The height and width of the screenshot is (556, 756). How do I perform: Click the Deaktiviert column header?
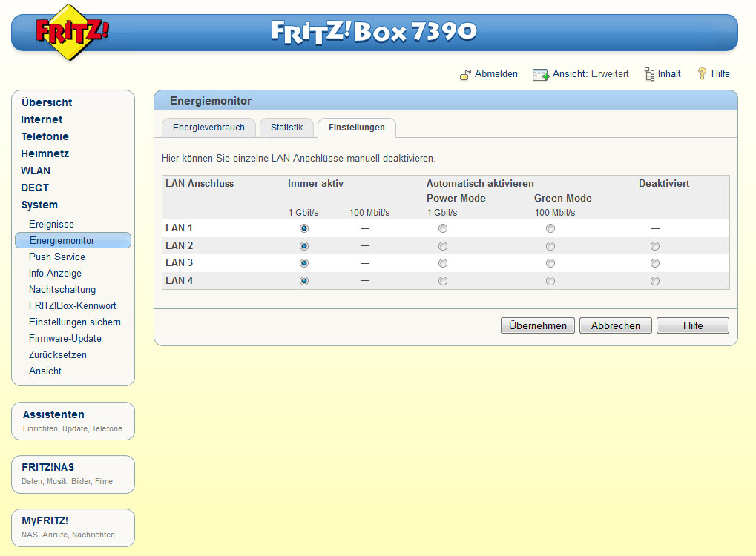(664, 184)
